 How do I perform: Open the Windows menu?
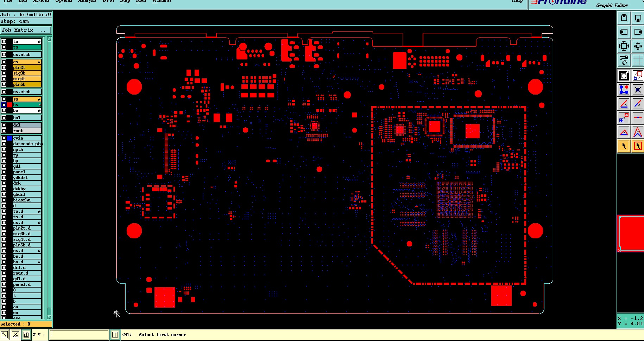(162, 1)
